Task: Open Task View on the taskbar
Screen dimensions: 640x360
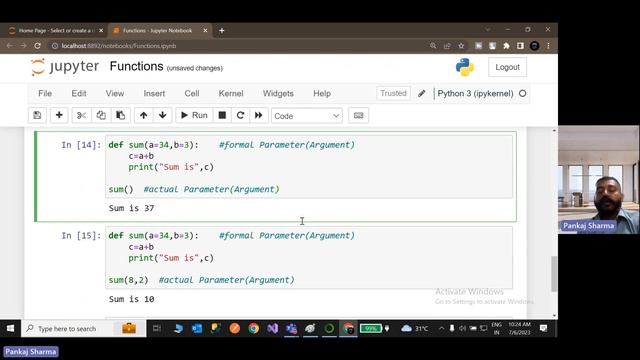Action: [x=156, y=328]
